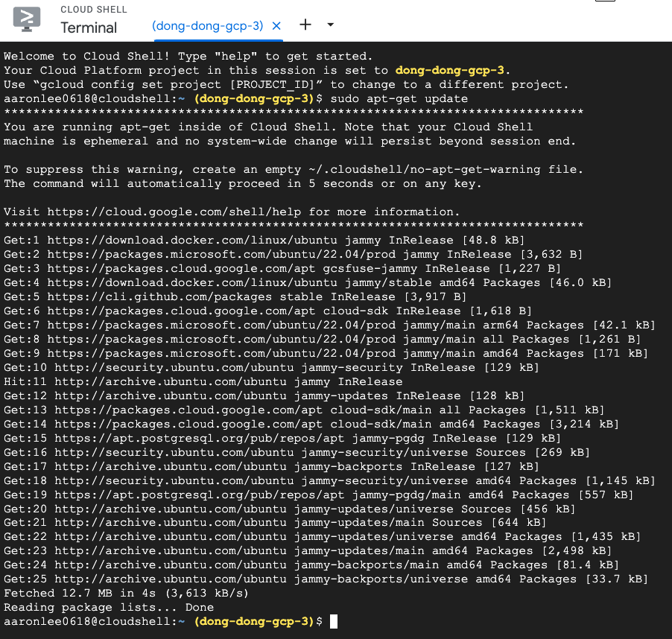This screenshot has height=639, width=672.
Task: Click the 'Get:23' jammy-updates/main amd64 line
Action: click(x=308, y=551)
